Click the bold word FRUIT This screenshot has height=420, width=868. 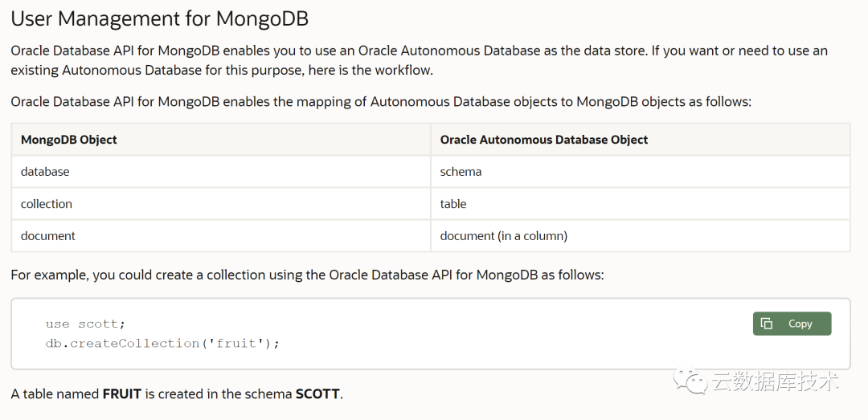tap(122, 394)
